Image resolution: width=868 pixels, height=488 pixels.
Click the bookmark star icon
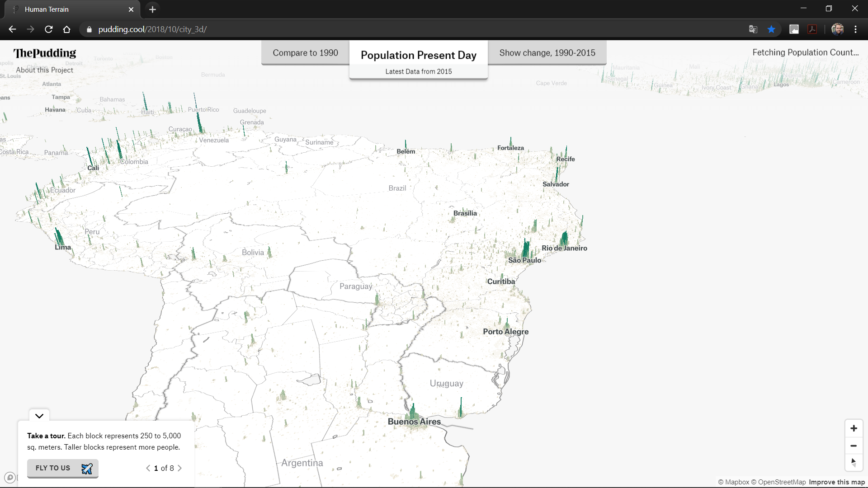[x=771, y=29]
